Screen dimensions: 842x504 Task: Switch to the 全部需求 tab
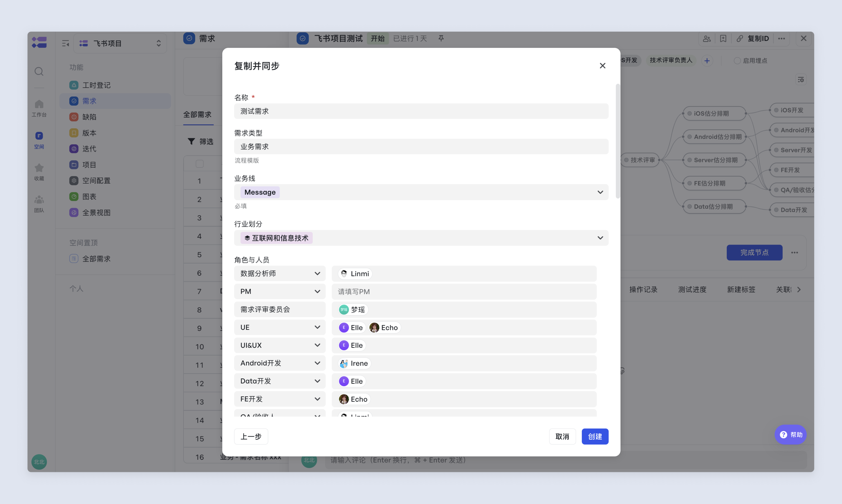click(x=197, y=115)
